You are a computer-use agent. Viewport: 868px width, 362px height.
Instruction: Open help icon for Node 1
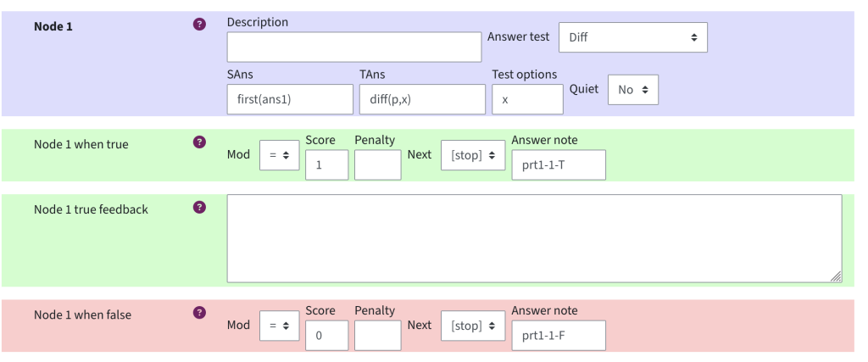point(200,25)
